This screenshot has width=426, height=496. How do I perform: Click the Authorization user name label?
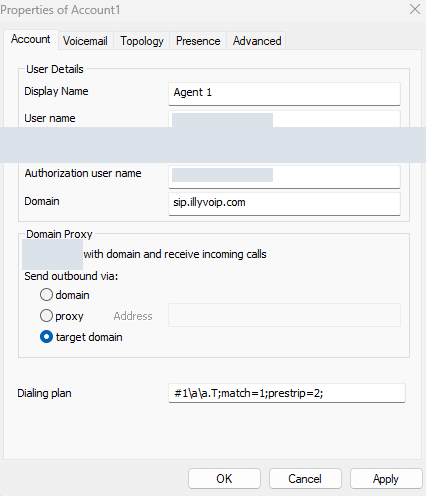click(83, 173)
